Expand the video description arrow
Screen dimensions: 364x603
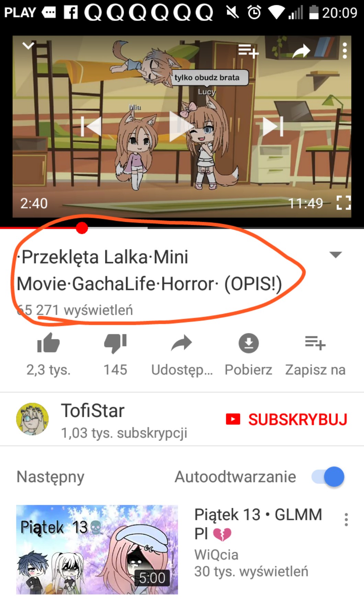pos(335,254)
